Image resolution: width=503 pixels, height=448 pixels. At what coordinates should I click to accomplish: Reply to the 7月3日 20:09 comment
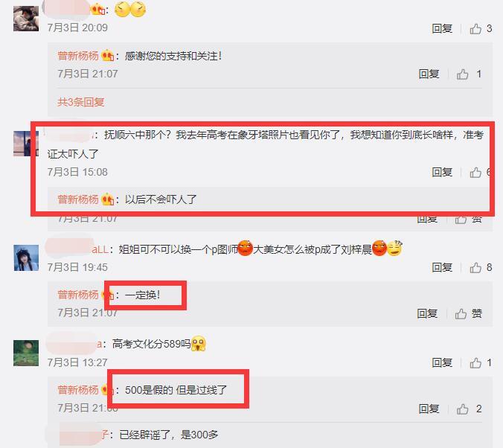point(442,29)
